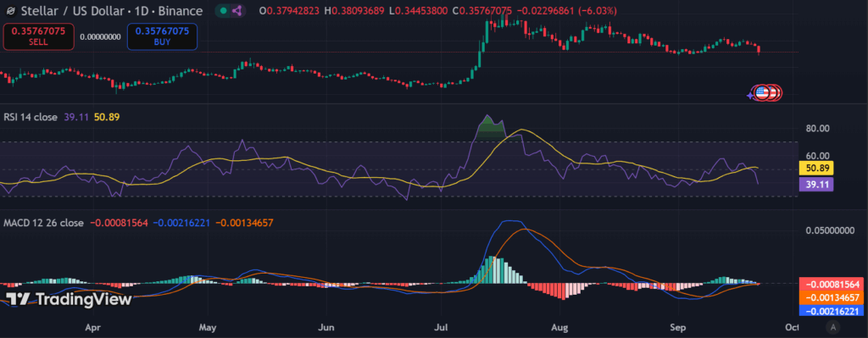Screen dimensions: 868x338
Task: Click the red −0.00081564 axis tag
Action: [x=832, y=285]
